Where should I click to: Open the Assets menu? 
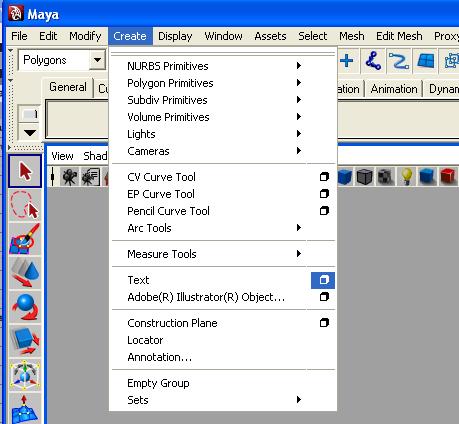[270, 36]
